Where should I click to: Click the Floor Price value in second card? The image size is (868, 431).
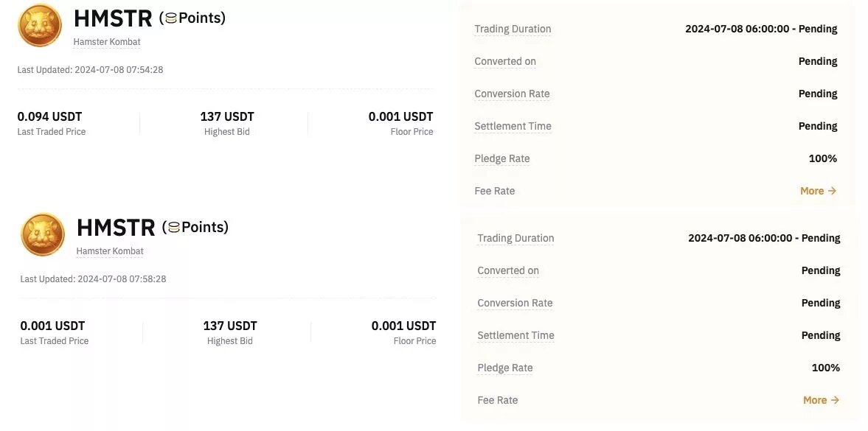pos(403,325)
